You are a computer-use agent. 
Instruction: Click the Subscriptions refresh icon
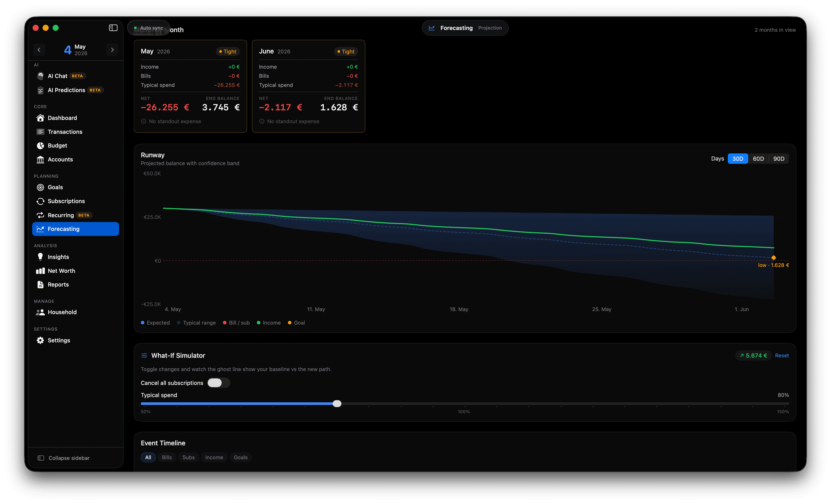pyautogui.click(x=40, y=201)
